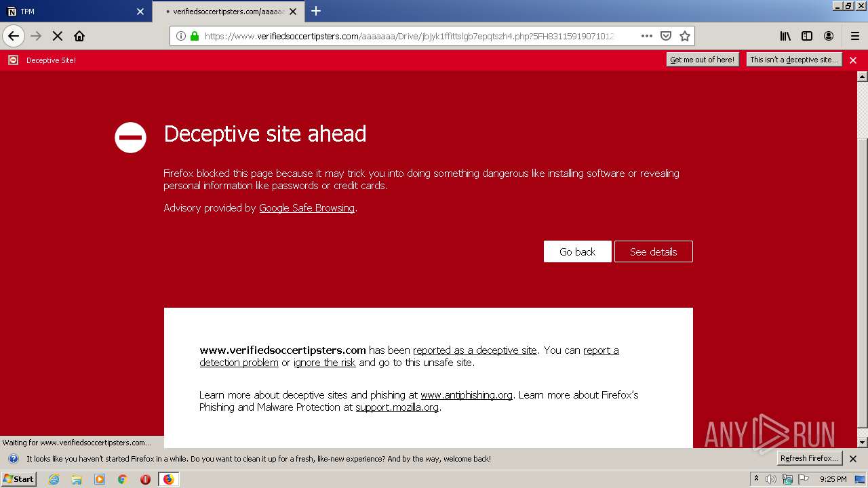Open the Firefox hamburger menu
This screenshot has width=868, height=488.
[855, 36]
